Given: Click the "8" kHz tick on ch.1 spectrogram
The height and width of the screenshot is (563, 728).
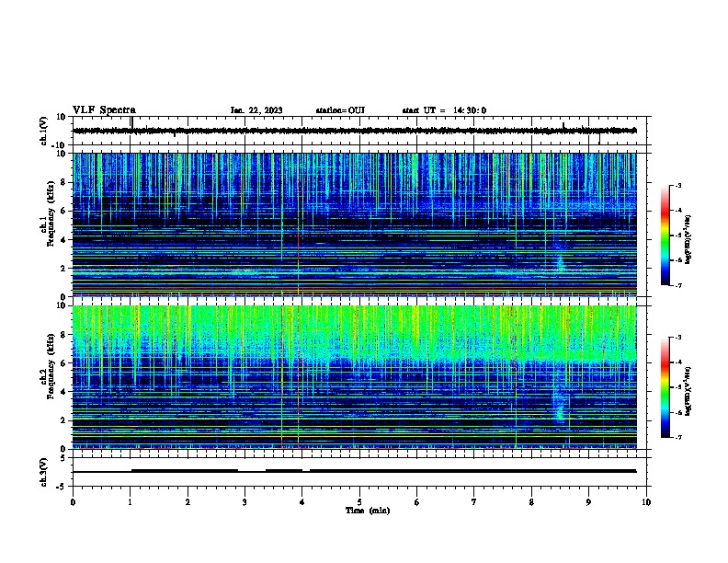Looking at the screenshot, I should point(64,182).
